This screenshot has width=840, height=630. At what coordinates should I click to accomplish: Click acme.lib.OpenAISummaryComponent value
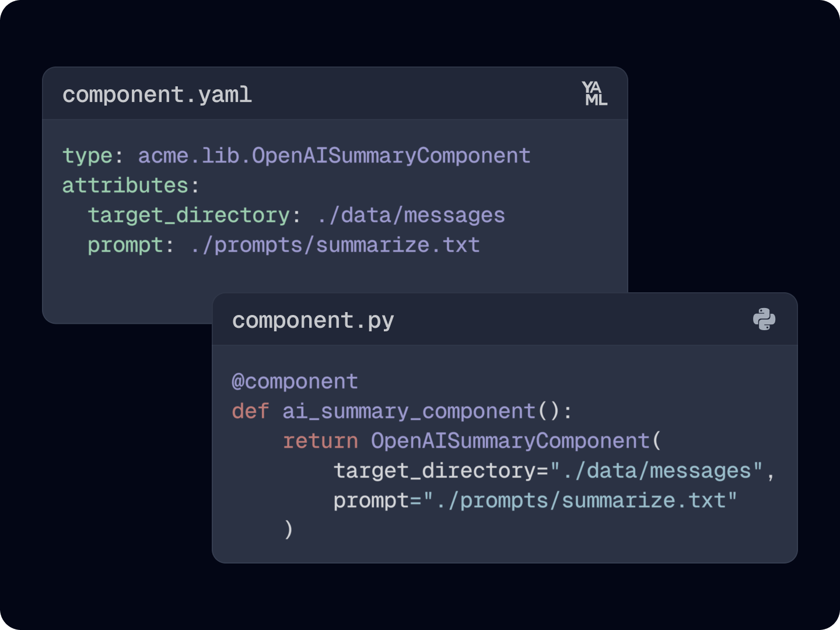[x=334, y=156]
